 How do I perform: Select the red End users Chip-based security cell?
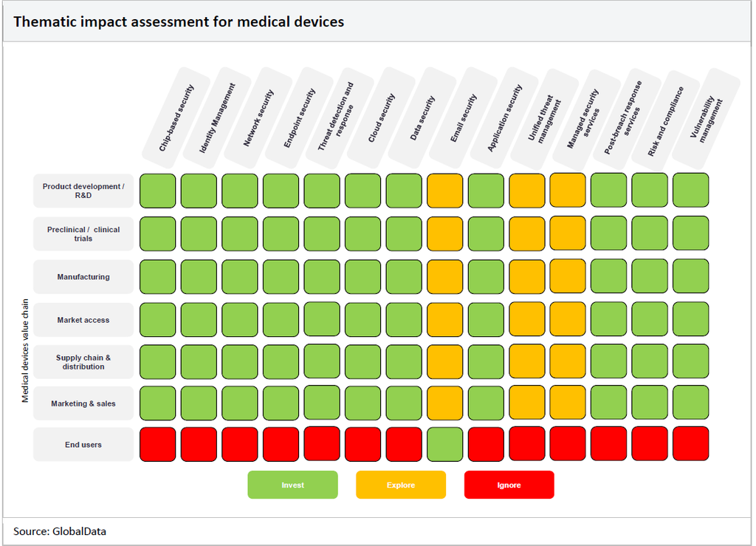click(x=158, y=444)
